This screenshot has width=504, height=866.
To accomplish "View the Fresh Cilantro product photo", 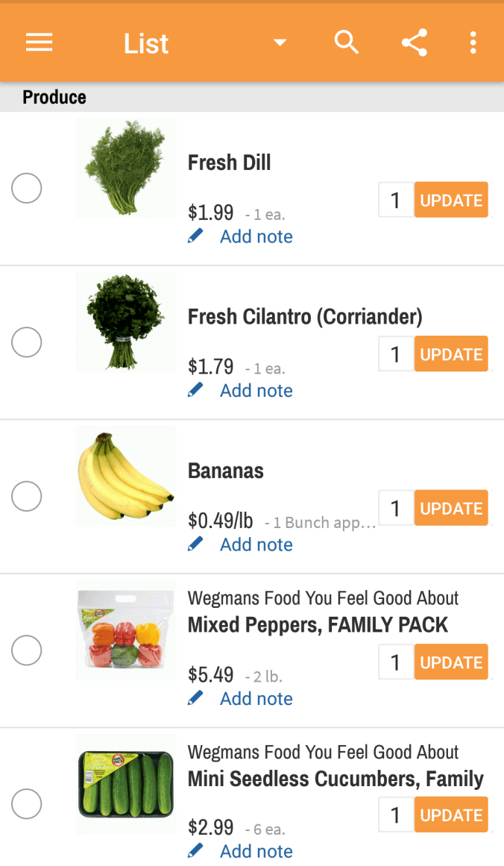I will [126, 321].
